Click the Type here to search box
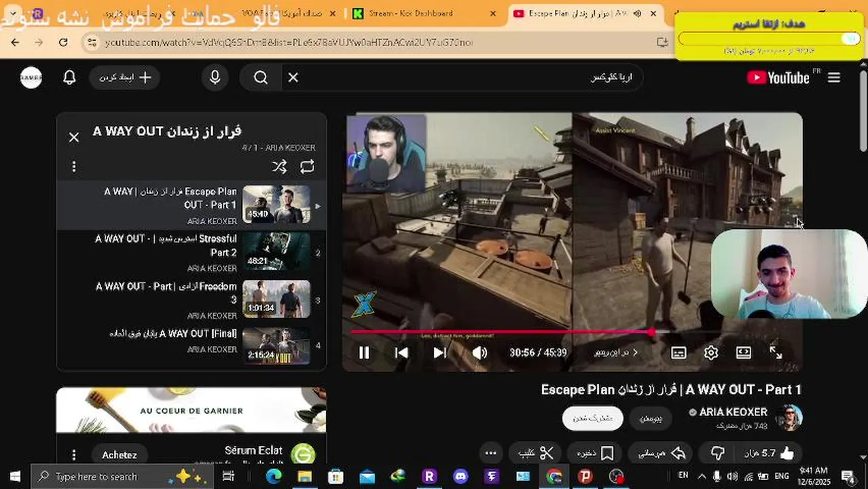The height and width of the screenshot is (489, 868). [121, 476]
